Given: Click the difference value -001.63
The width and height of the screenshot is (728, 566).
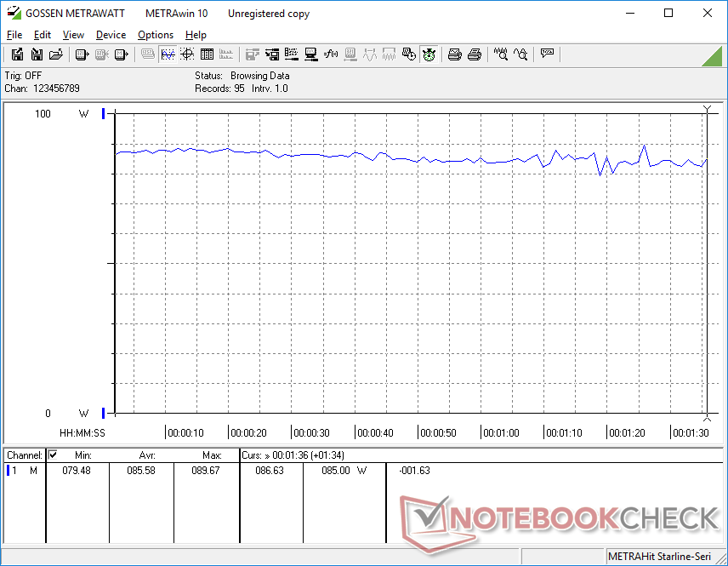Looking at the screenshot, I should 414,471.
